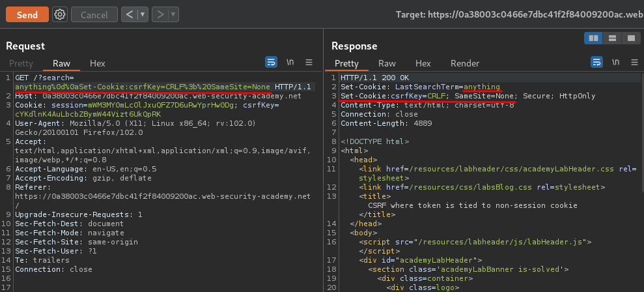Select the Request Raw tab
The image size is (644, 292).
tap(62, 63)
